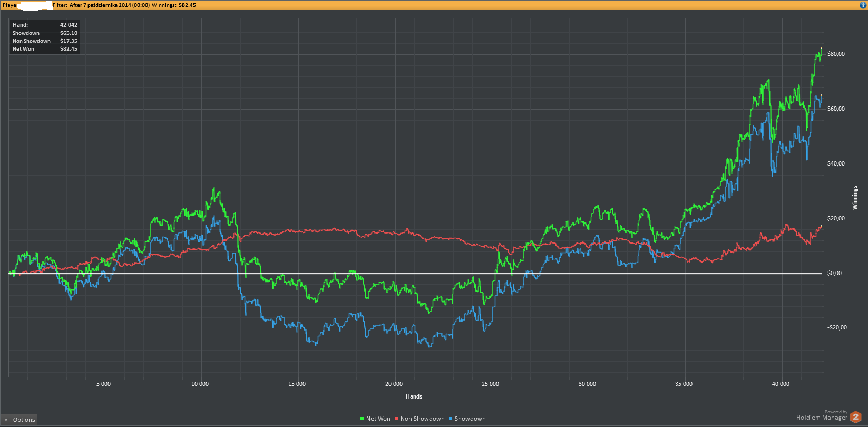Click the 'Winnings: $82,45' header text
The image size is (868, 427).
pos(174,5)
